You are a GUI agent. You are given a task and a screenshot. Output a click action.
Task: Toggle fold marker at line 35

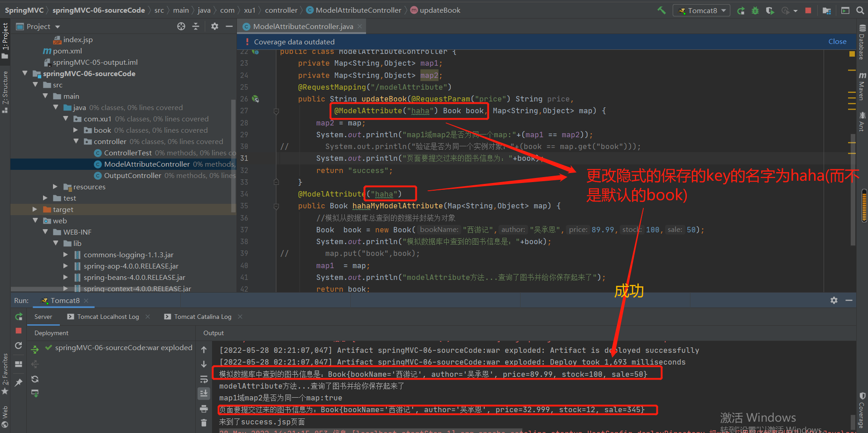[x=276, y=206]
